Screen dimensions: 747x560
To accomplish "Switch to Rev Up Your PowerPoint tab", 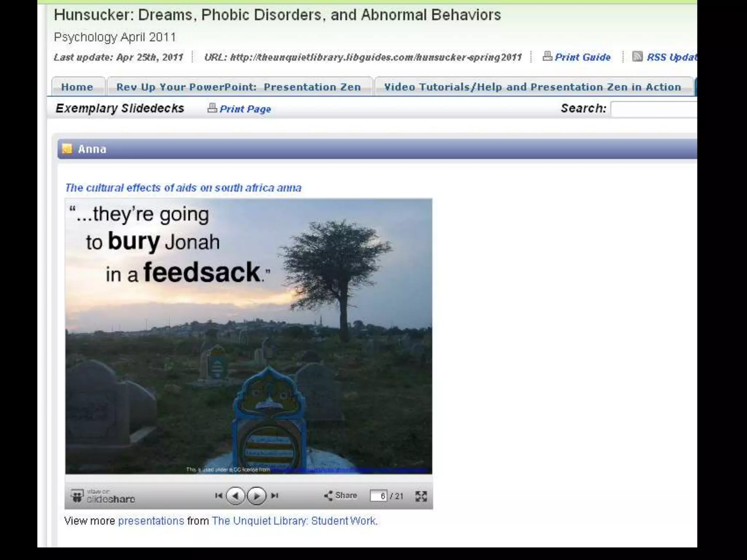I will coord(239,87).
